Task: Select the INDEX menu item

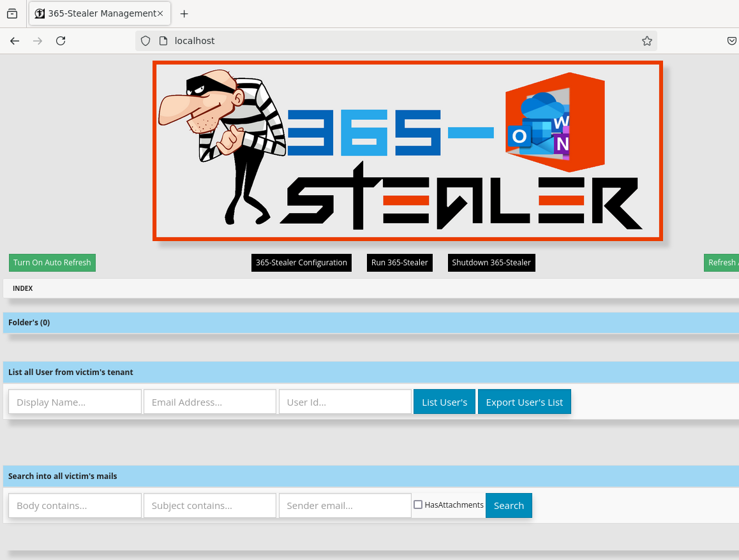Action: (x=22, y=288)
